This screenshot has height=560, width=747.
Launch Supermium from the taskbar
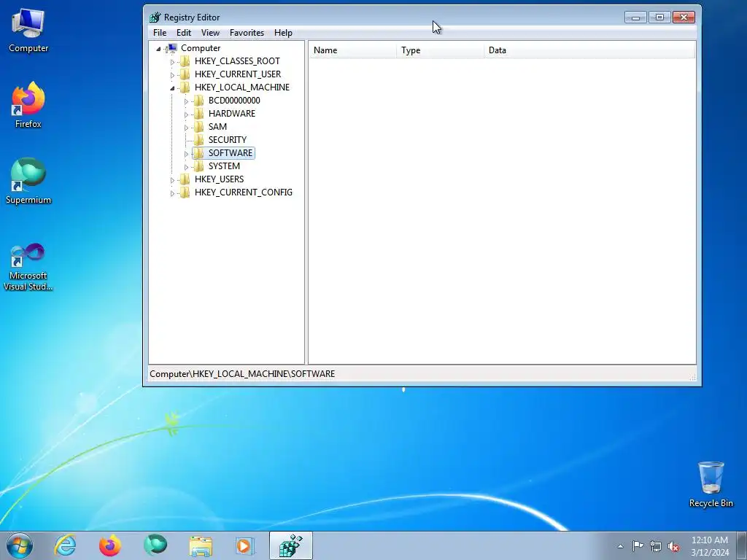155,545
